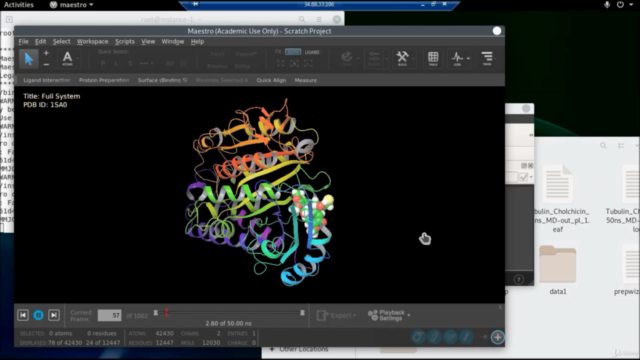Toggle Fit to LIGAND button

click(x=312, y=52)
